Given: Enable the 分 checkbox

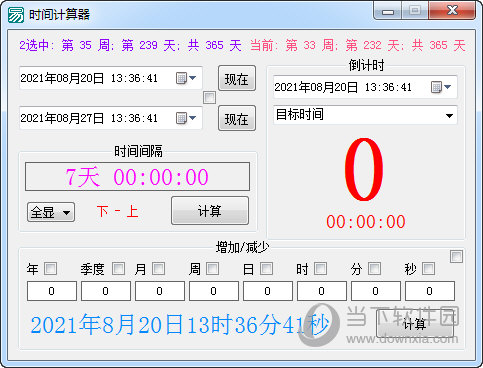Looking at the screenshot, I should coord(374,268).
